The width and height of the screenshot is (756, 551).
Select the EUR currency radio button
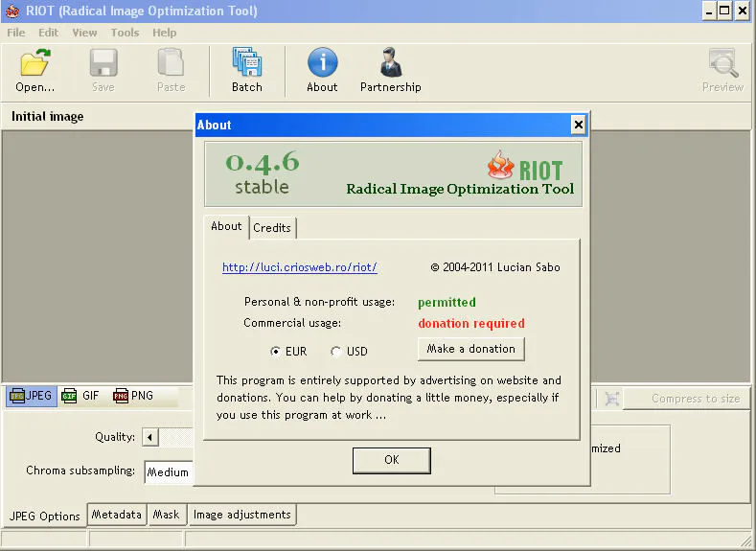[x=275, y=352]
